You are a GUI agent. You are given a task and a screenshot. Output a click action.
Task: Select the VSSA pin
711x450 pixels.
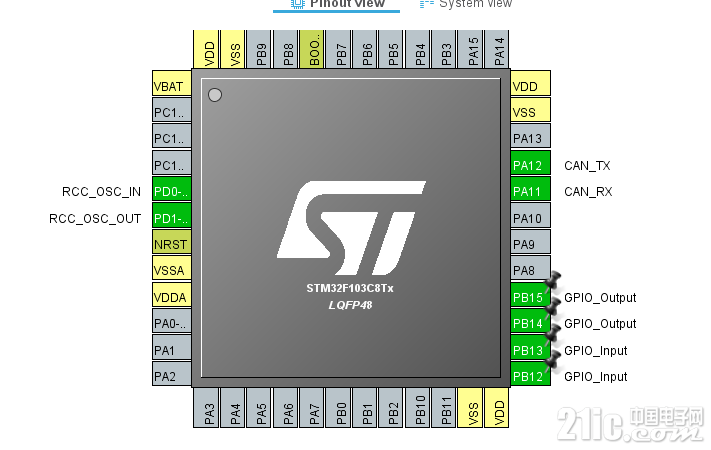[171, 268]
